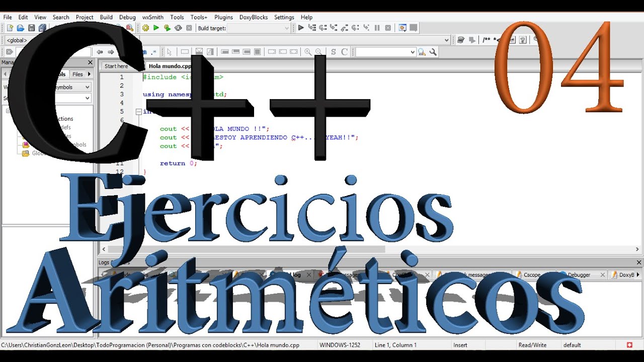Viewport: 644px width, 362px height.
Task: Open search options with the rightmost magnifier icon
Action: pos(433,52)
